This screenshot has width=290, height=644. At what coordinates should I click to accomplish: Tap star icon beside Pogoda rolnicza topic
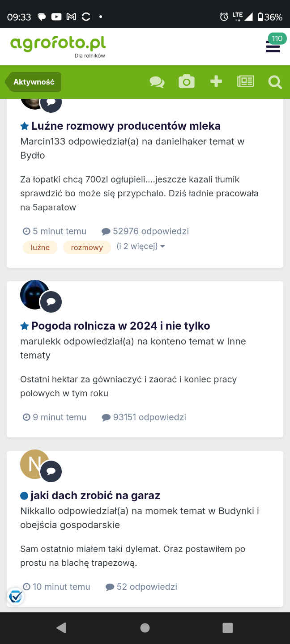pyautogui.click(x=25, y=326)
